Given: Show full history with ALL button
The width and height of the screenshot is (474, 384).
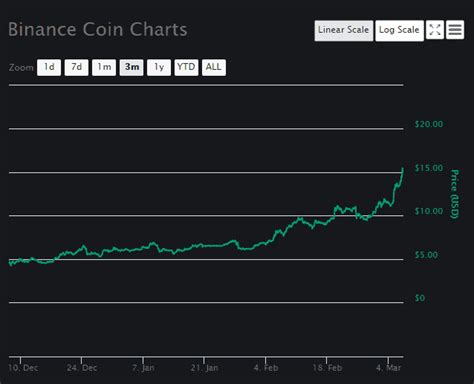Looking at the screenshot, I should (x=214, y=67).
